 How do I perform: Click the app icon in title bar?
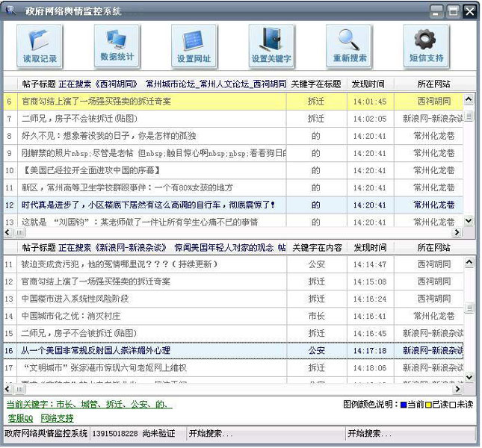tap(11, 10)
